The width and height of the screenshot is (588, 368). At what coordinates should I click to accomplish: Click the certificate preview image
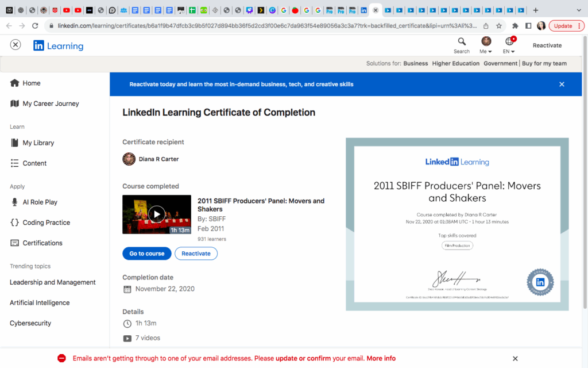point(457,224)
